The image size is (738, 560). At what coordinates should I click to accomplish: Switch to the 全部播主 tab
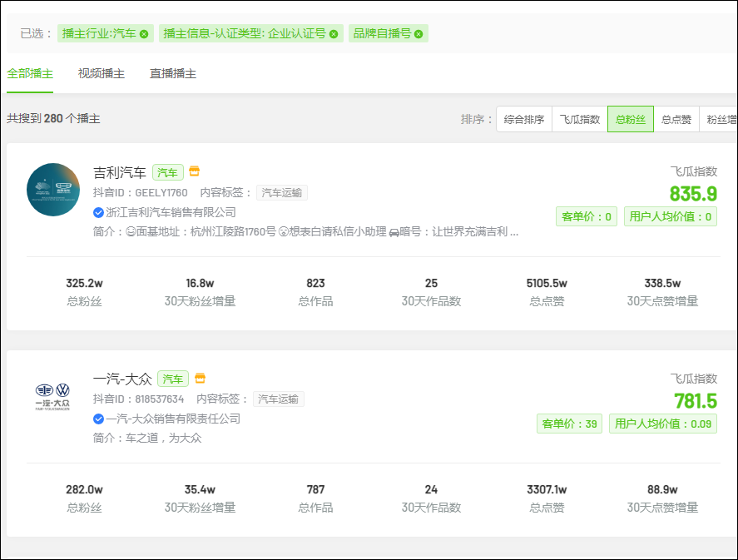point(30,74)
